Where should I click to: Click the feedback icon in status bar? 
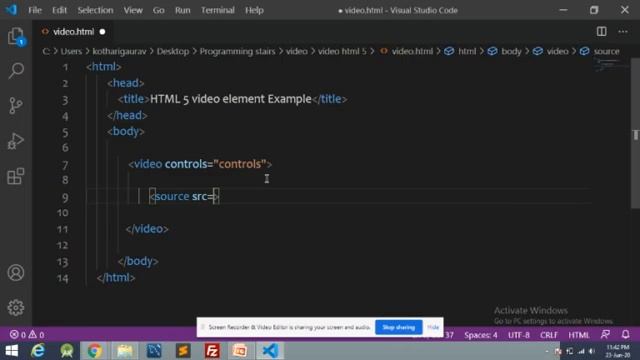(x=605, y=335)
